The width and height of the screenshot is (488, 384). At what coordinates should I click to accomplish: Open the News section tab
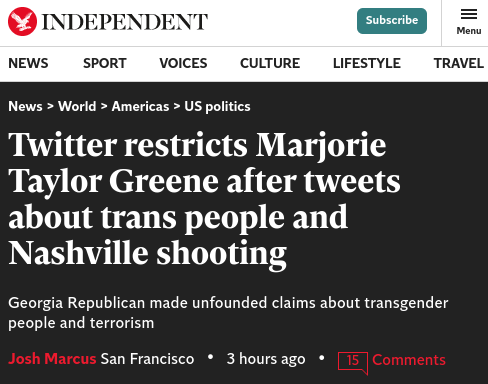pos(28,63)
